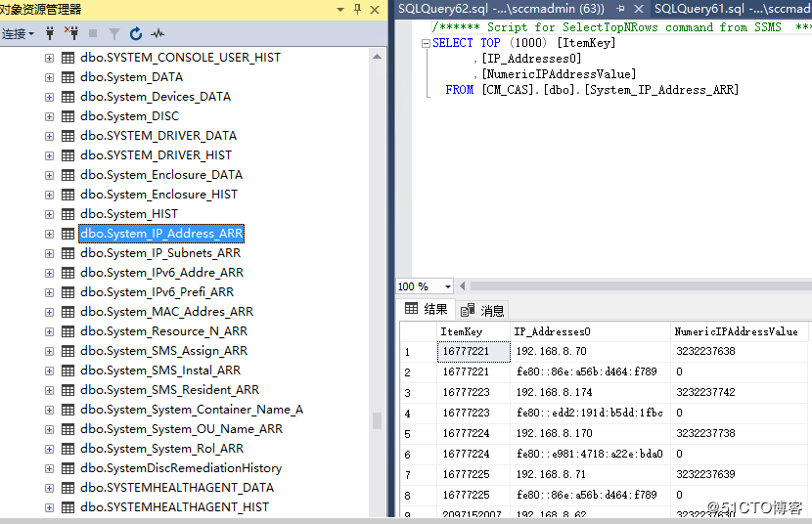This screenshot has width=812, height=524.
Task: Open the Object Explorer window position dropdown arrow
Action: 340,10
